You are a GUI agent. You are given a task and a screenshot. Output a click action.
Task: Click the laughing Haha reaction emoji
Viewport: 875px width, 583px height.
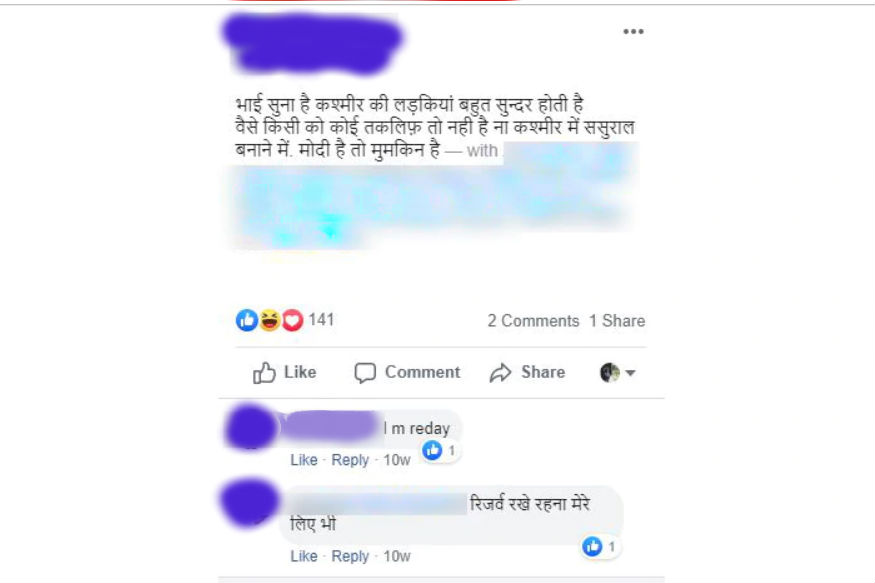[270, 320]
